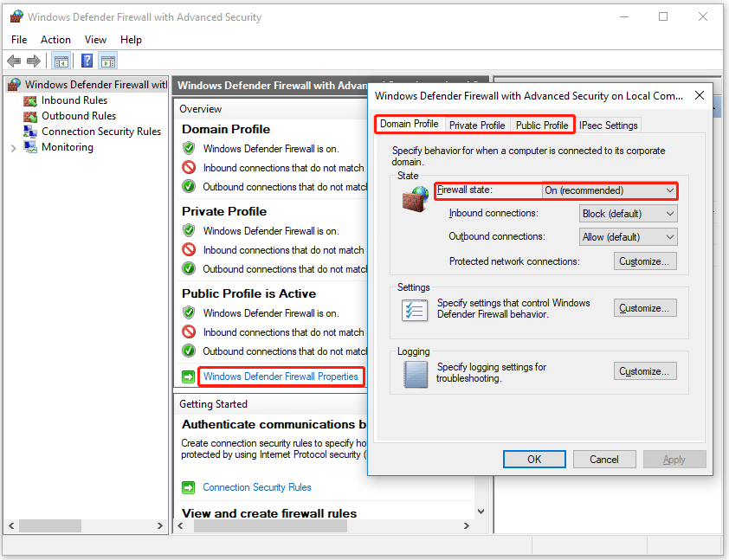The image size is (729, 560).
Task: Click the Monitoring tree icon
Action: (x=30, y=147)
